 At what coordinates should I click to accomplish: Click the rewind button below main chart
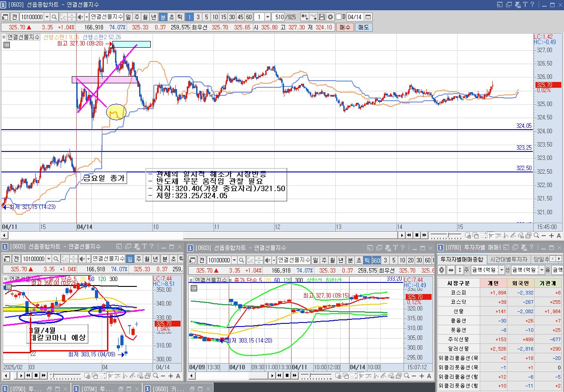coord(408,235)
